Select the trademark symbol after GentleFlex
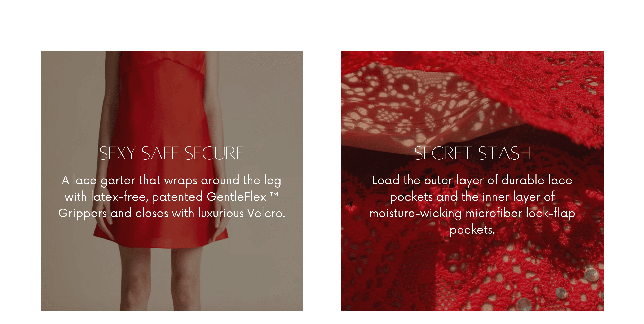644x324 pixels. click(274, 194)
